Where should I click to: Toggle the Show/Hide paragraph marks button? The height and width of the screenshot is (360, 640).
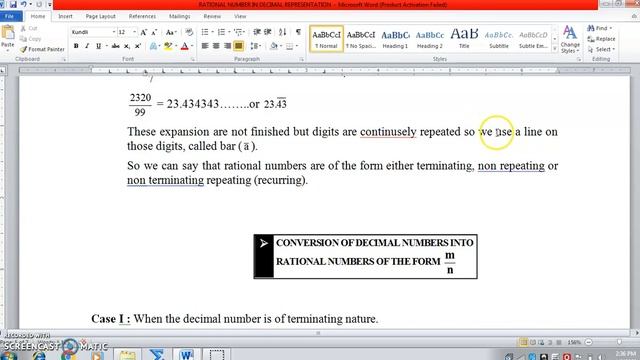(x=298, y=32)
